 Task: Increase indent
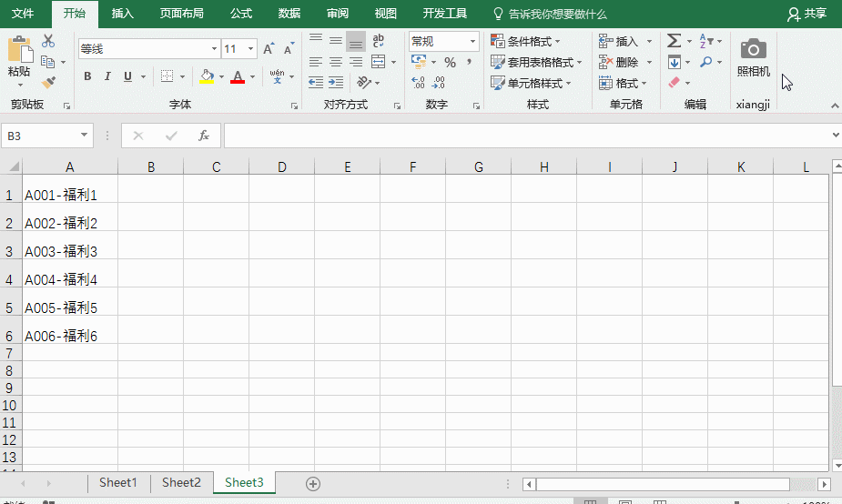pos(336,82)
